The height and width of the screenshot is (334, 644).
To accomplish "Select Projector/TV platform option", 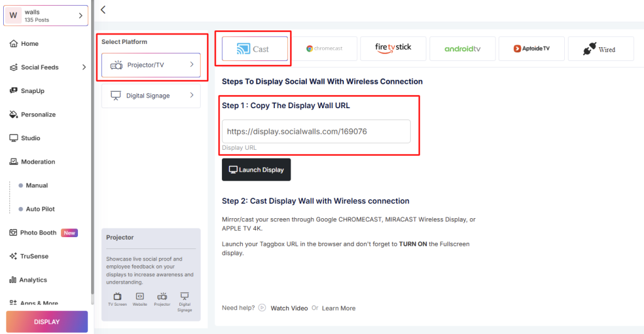I will point(151,65).
